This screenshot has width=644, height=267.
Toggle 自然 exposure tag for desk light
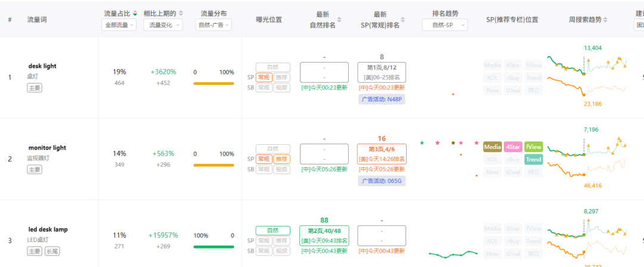[273, 67]
